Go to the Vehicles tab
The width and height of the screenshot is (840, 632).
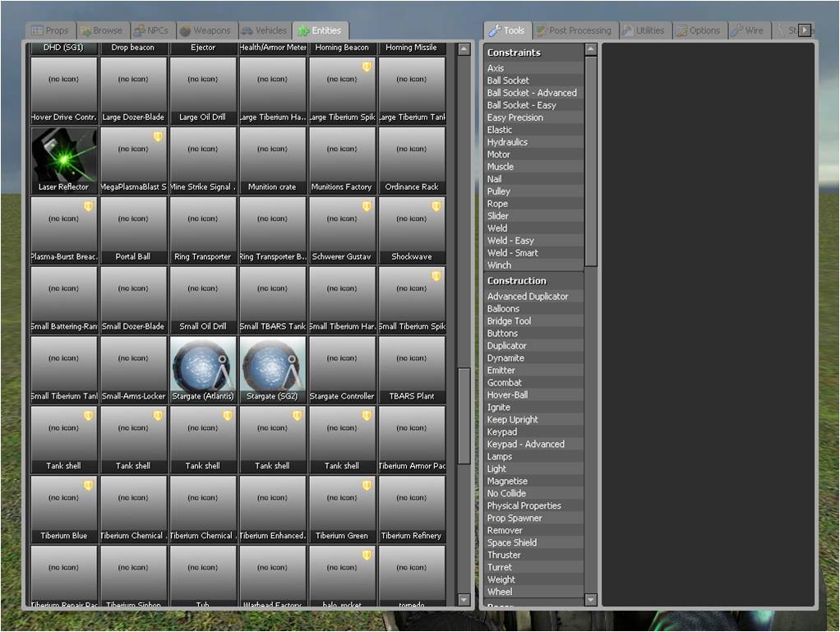[264, 30]
